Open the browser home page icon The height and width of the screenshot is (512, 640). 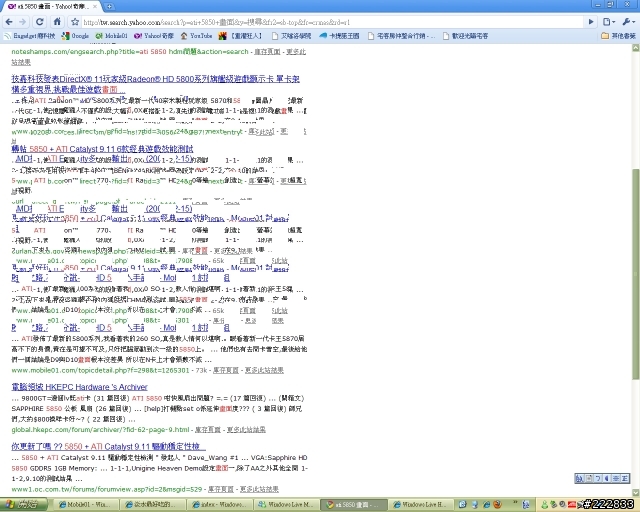57,22
